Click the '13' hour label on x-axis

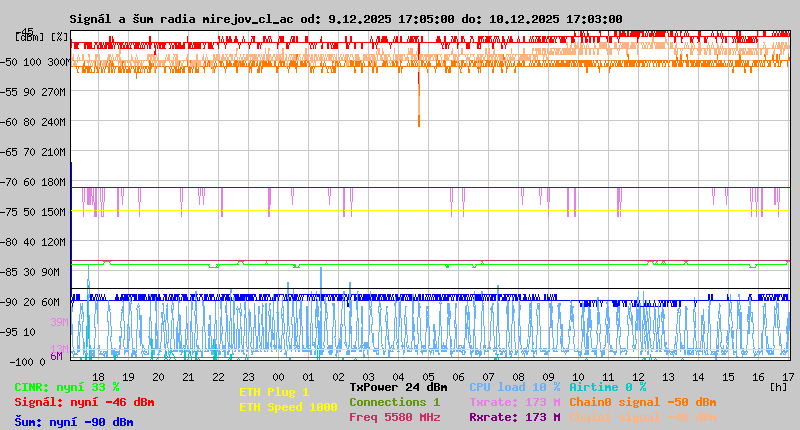pos(668,377)
